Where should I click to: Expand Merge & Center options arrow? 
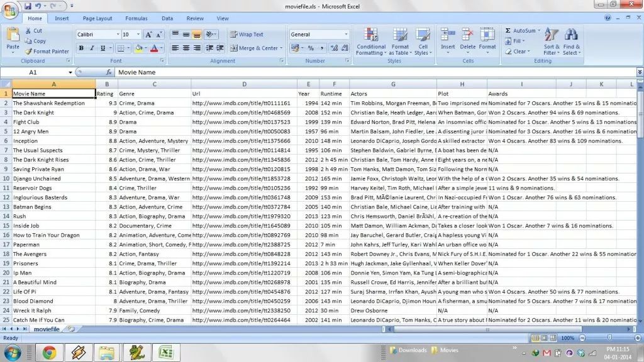(x=281, y=48)
